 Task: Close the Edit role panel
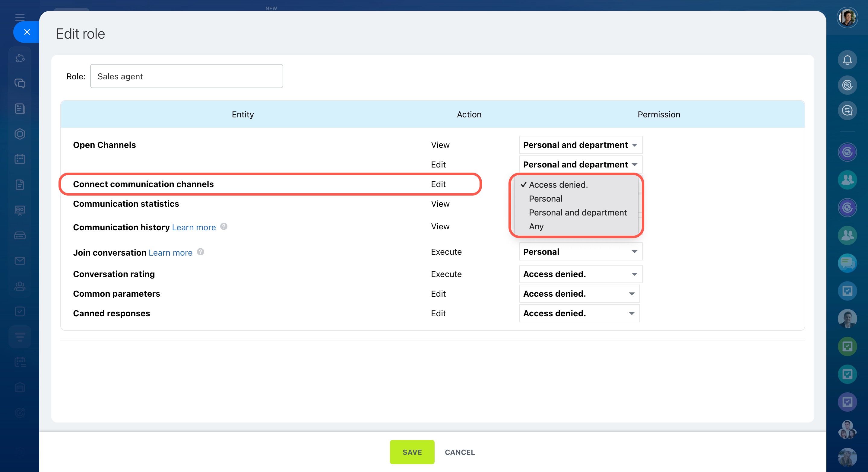27,32
